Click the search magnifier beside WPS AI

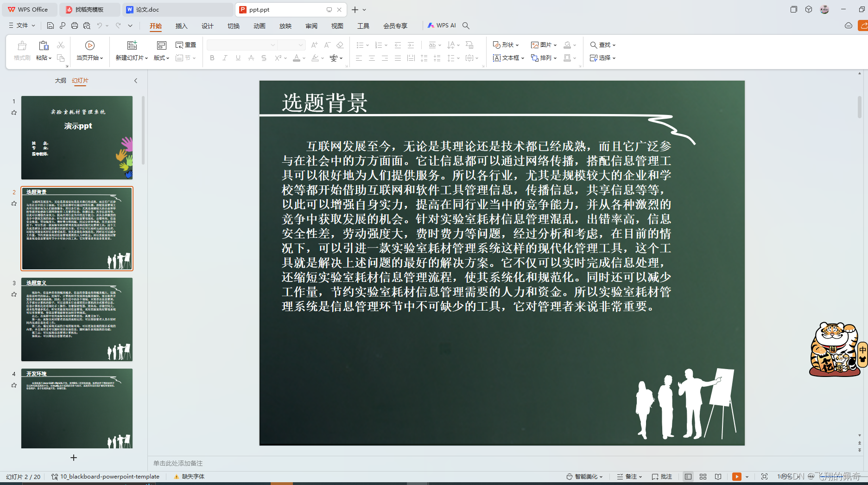click(x=466, y=26)
